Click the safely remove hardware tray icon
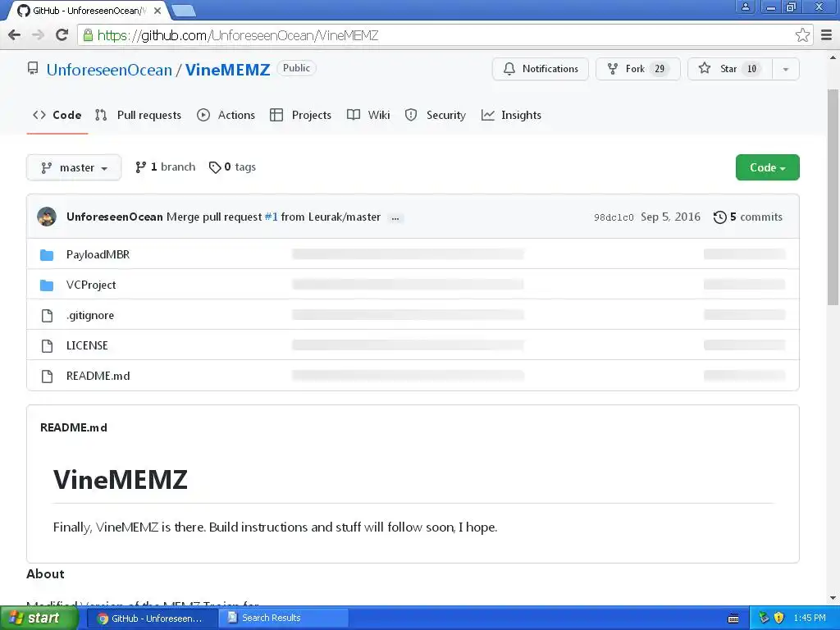Screen dimensions: 840x630 pos(764,618)
